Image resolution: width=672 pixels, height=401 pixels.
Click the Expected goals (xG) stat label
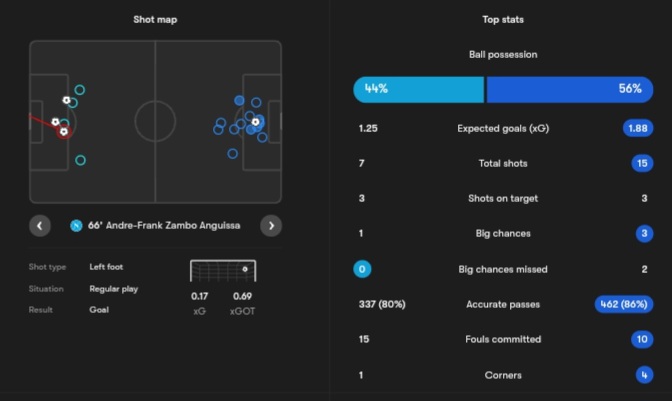point(504,128)
